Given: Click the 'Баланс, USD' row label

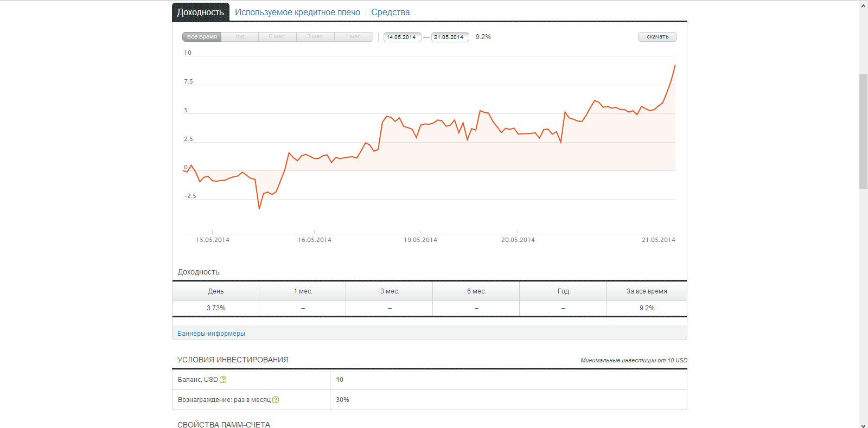Looking at the screenshot, I should [198, 380].
